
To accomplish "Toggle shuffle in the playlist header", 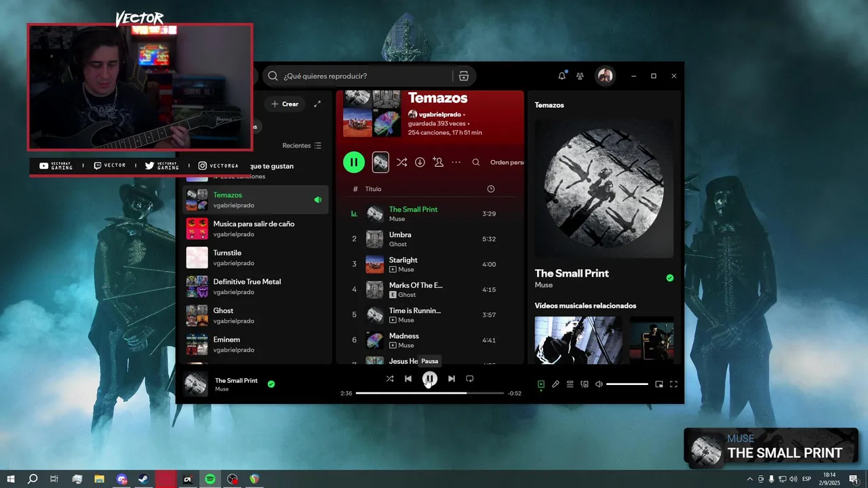I will (401, 163).
